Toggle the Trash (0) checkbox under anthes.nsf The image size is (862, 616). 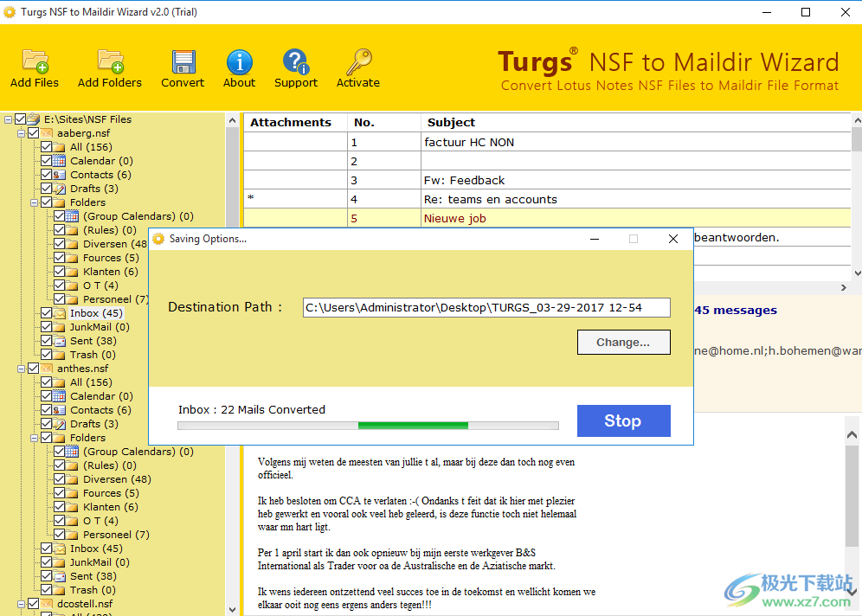(46, 590)
